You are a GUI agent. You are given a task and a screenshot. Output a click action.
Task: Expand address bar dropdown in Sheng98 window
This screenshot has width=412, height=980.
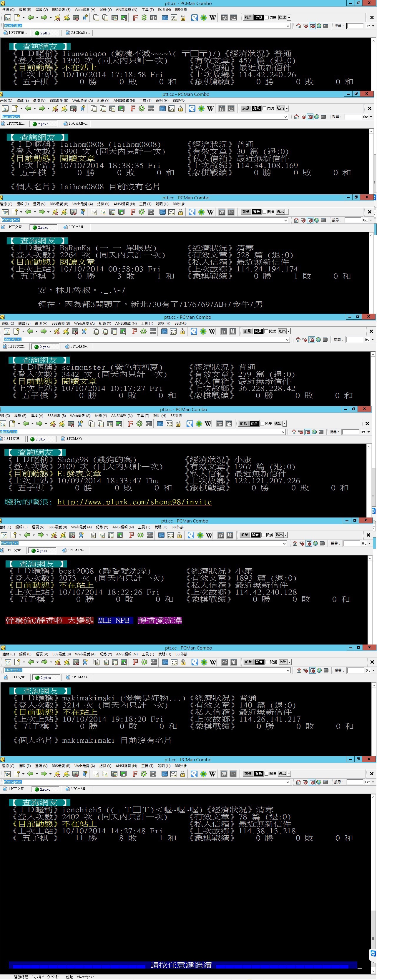click(x=283, y=432)
